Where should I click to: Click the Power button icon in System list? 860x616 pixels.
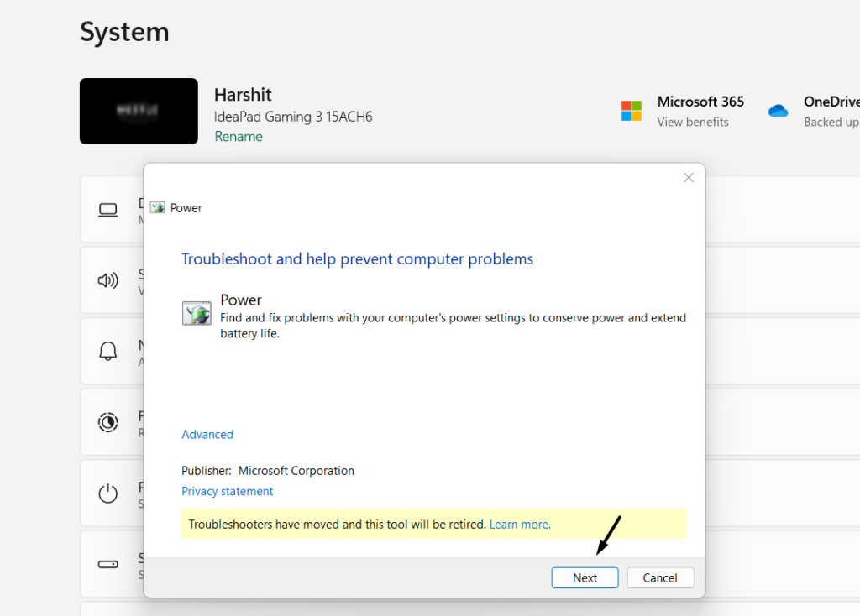pos(108,493)
